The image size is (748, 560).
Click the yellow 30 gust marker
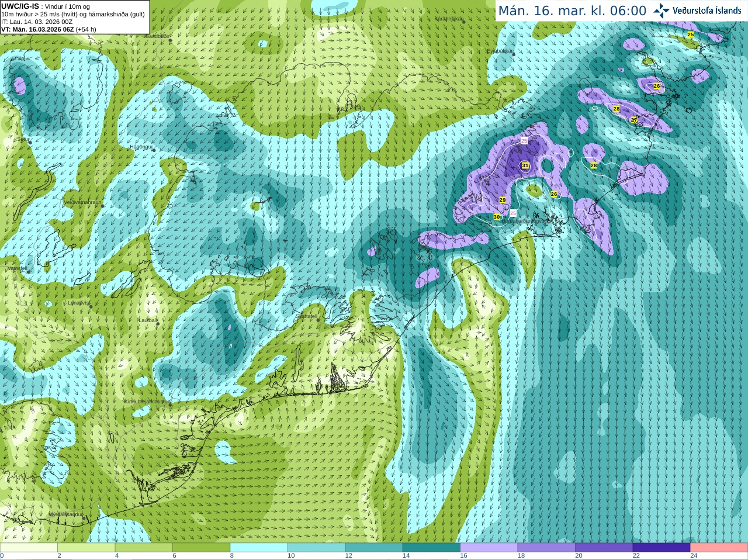[497, 217]
